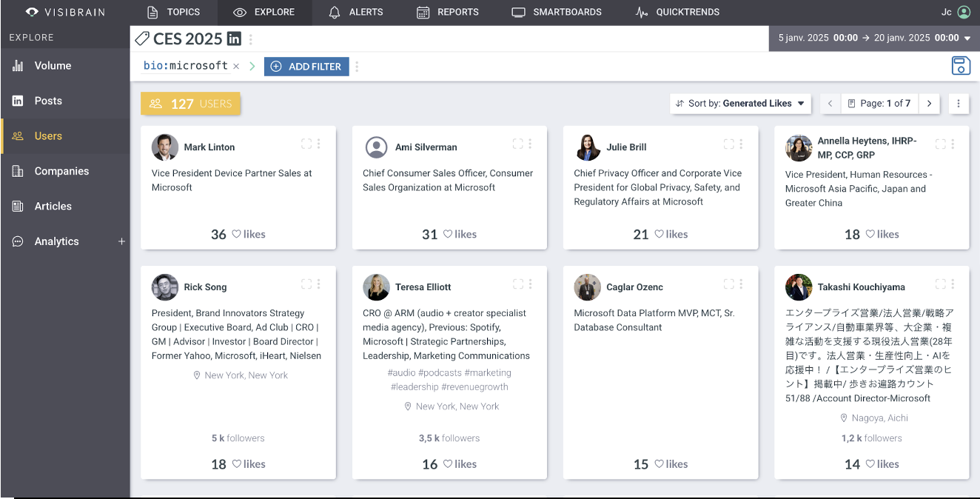Click the save search floppy disk icon
980x499 pixels.
pyautogui.click(x=960, y=66)
